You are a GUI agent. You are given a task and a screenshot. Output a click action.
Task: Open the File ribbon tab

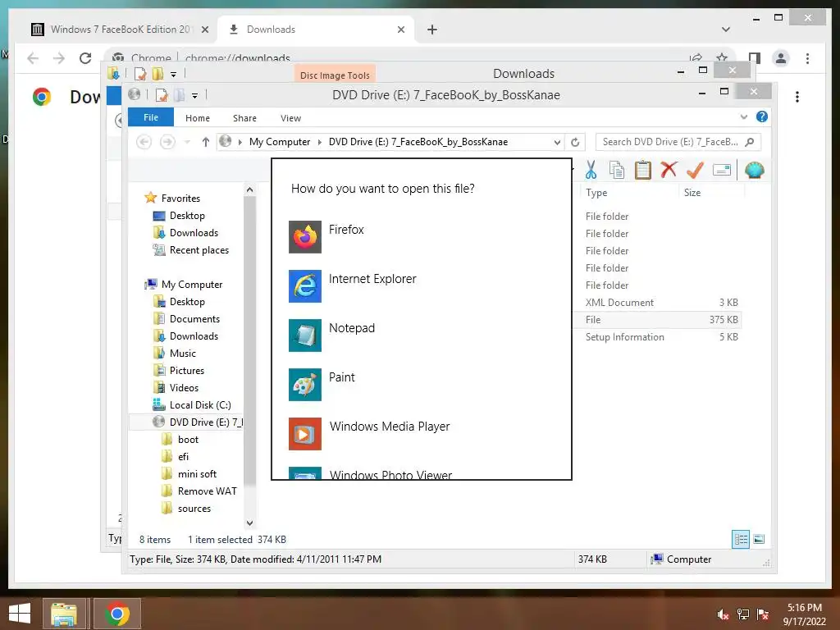[x=151, y=117]
